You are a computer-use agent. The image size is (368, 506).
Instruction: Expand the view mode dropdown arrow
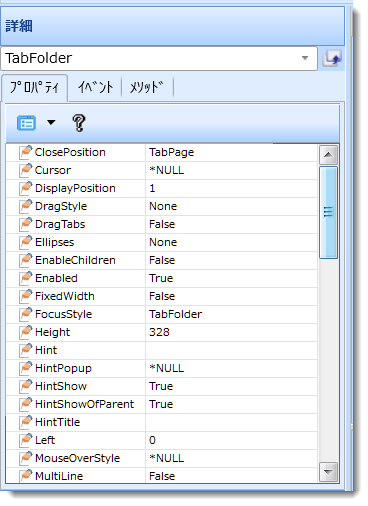click(x=51, y=123)
